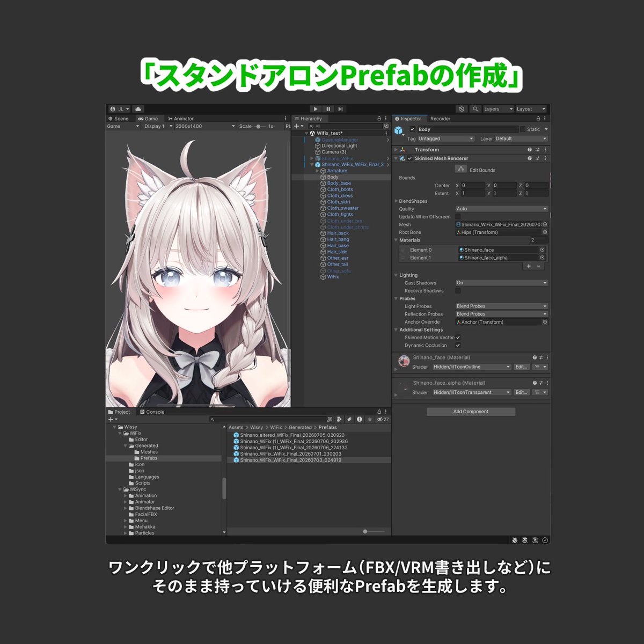Select Cloth_dress in the Hierarchy
Image resolution: width=644 pixels, height=644 pixels.
click(340, 195)
